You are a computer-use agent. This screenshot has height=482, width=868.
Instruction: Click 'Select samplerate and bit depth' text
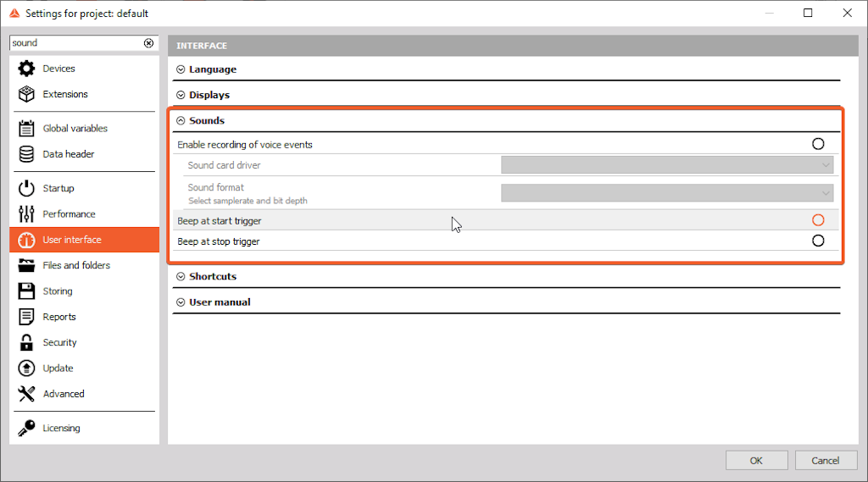[248, 201]
